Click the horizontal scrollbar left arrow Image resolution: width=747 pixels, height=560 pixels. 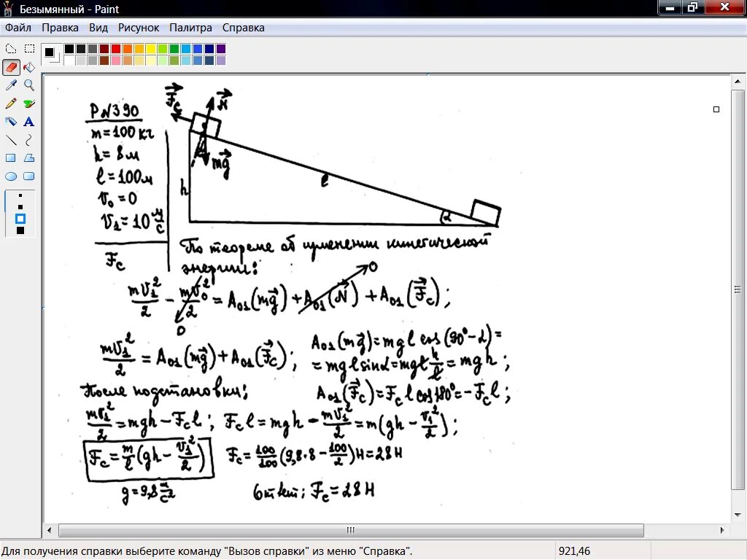(x=50, y=530)
